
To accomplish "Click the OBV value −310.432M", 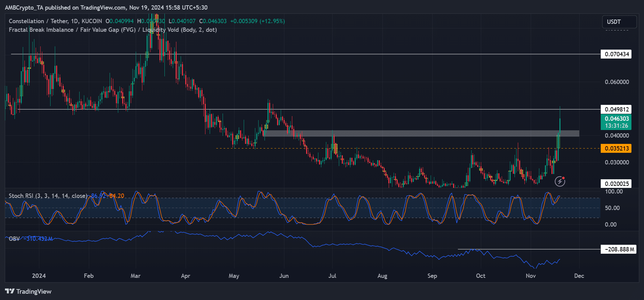I will [38, 239].
